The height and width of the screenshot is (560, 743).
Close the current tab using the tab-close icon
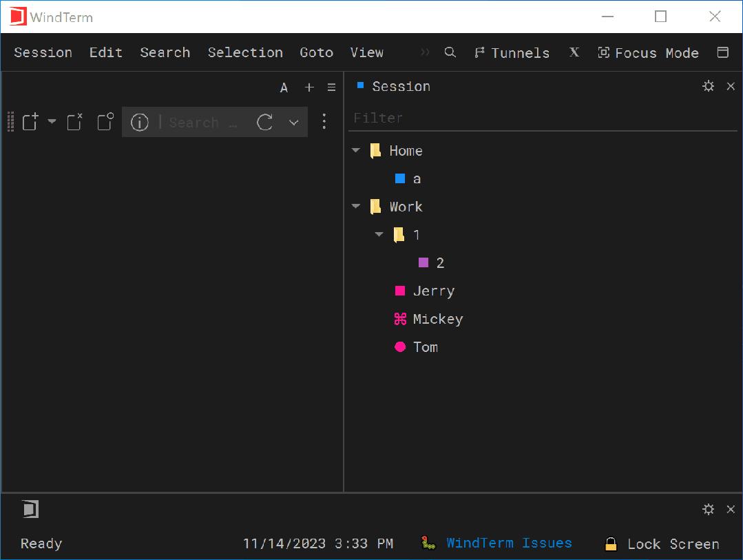(74, 122)
